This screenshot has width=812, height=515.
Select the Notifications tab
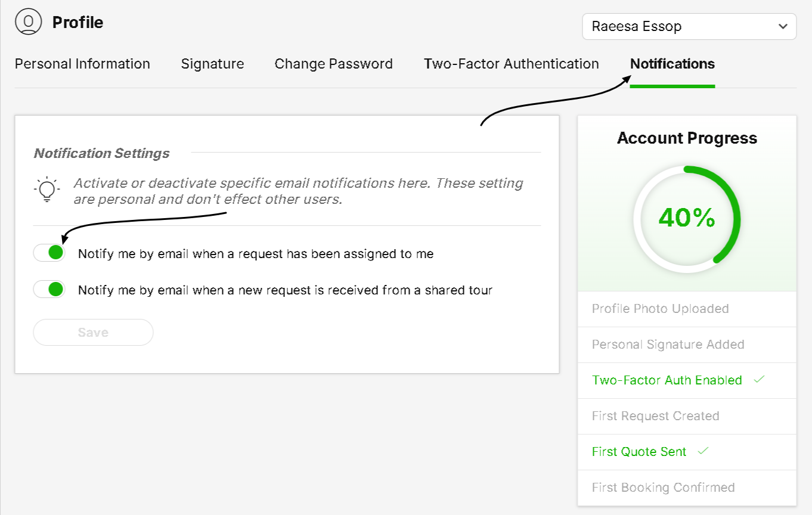(672, 64)
